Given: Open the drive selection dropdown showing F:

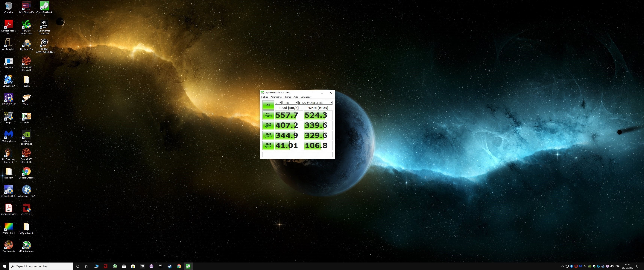Looking at the screenshot, I should pos(315,103).
